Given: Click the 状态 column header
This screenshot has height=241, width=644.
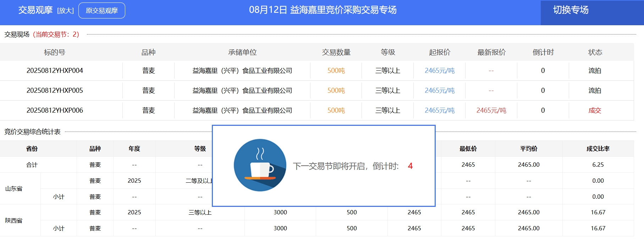Looking at the screenshot, I should tap(595, 52).
